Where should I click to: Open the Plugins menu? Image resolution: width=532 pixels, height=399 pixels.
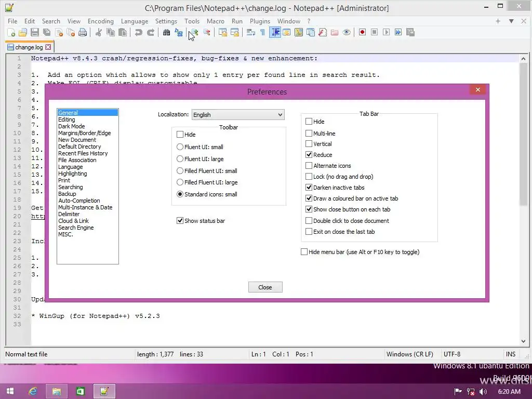pos(260,21)
